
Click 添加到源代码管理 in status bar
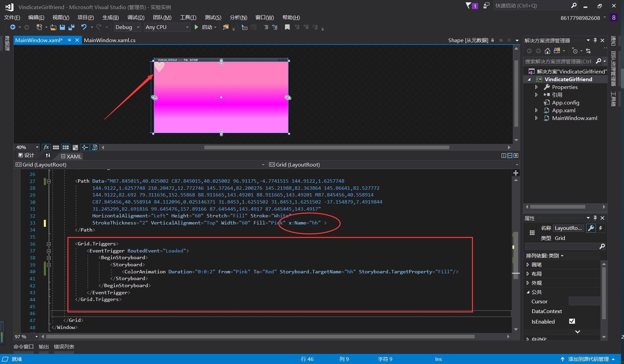point(588,359)
